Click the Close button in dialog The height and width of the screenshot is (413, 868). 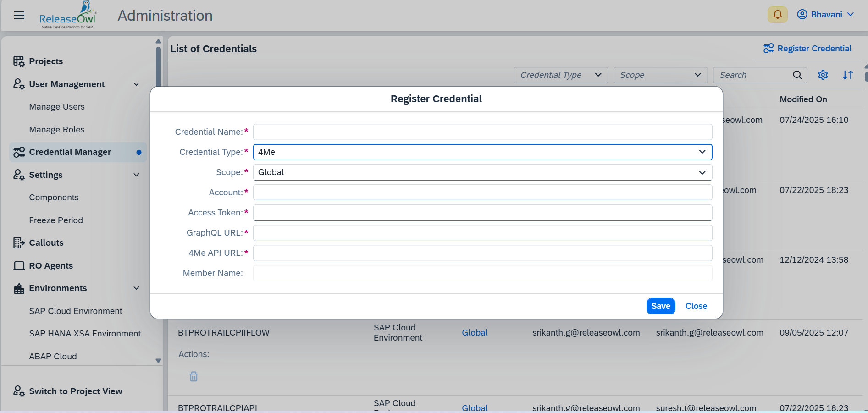pos(696,306)
